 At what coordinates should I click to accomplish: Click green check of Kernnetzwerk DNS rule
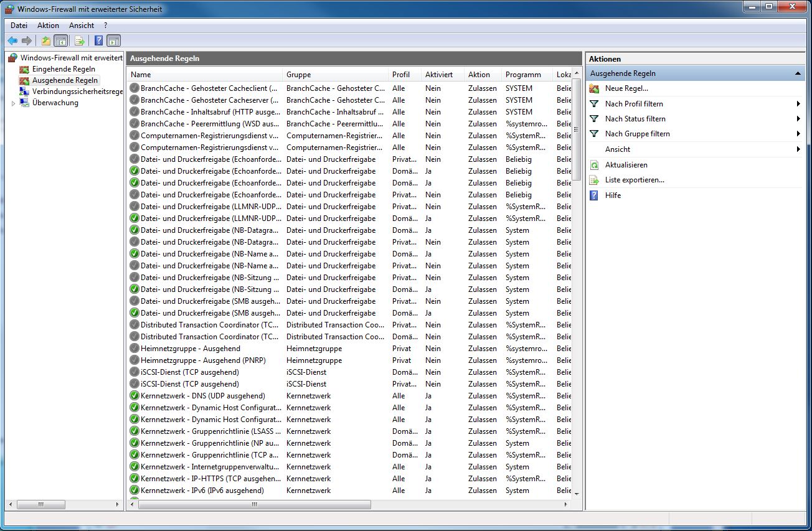click(x=135, y=396)
